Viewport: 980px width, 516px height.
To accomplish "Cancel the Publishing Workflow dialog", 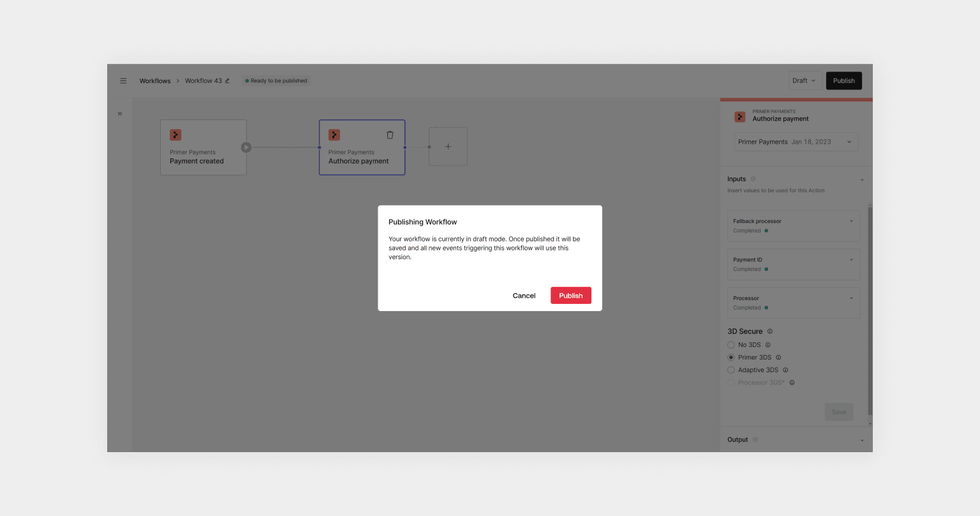I will point(524,296).
